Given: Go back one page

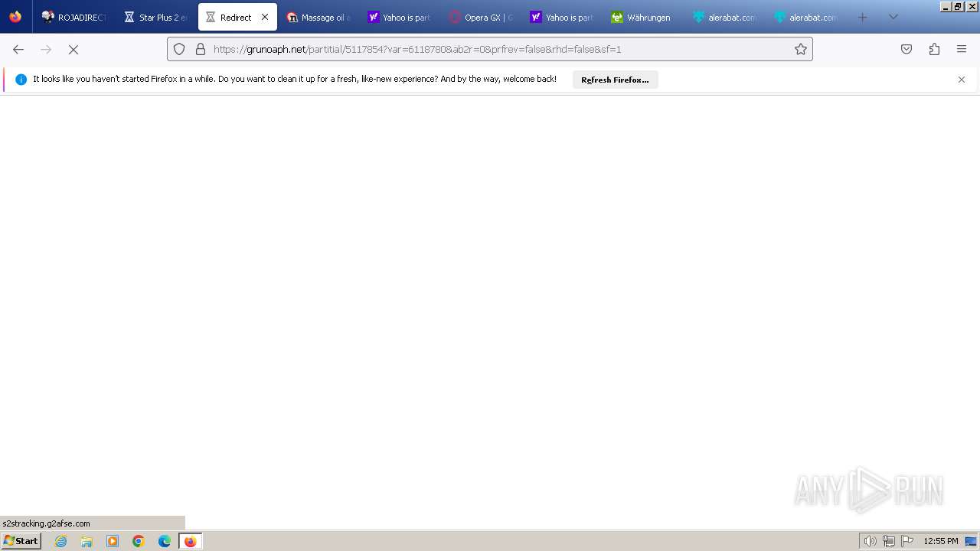Looking at the screenshot, I should click(x=18, y=49).
